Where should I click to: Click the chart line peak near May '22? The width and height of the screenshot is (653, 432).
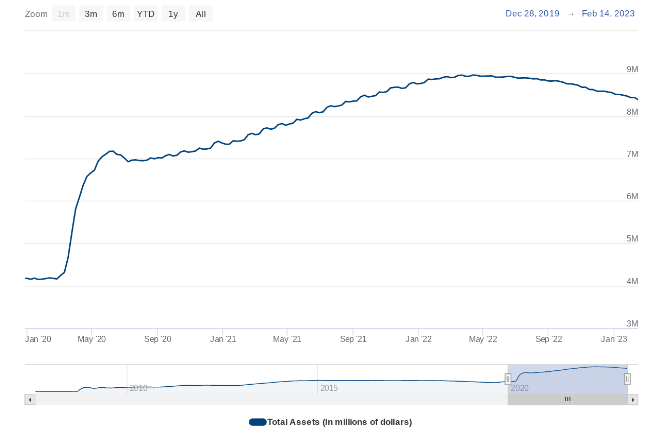pos(470,75)
